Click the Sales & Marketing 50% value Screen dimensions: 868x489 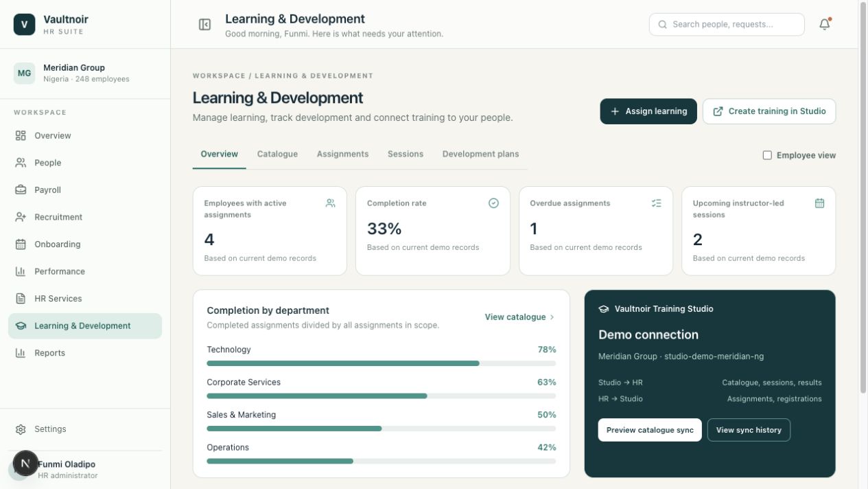547,415
